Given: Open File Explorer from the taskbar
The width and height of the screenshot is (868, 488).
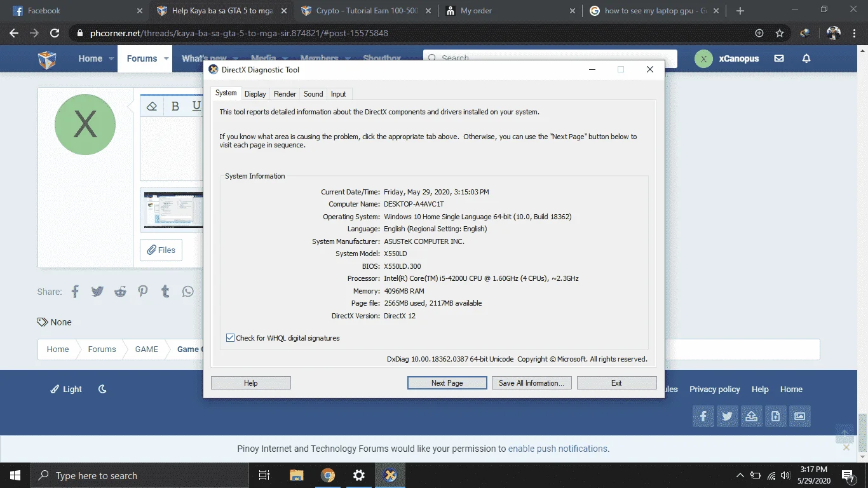Looking at the screenshot, I should point(297,475).
